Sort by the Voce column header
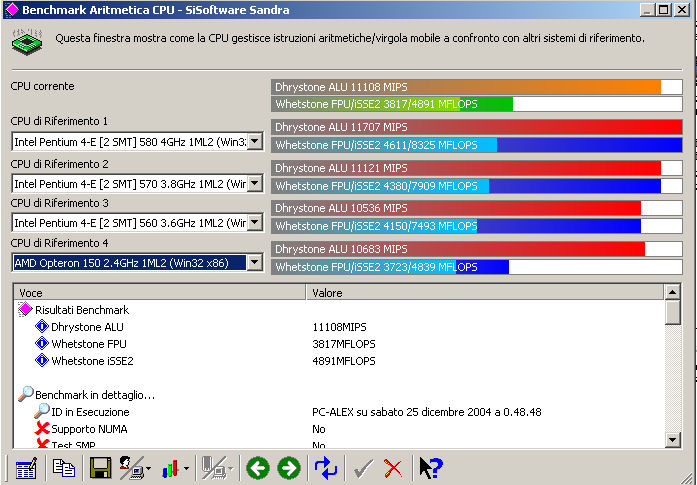 click(x=160, y=293)
